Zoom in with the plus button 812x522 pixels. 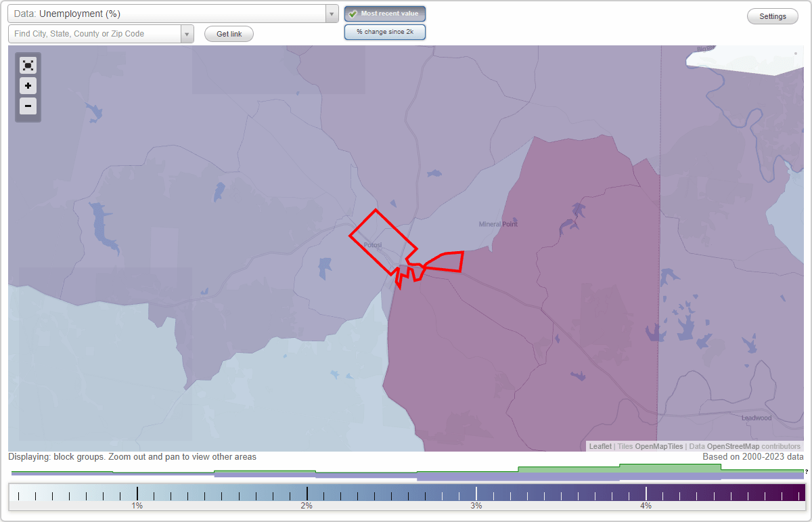28,86
